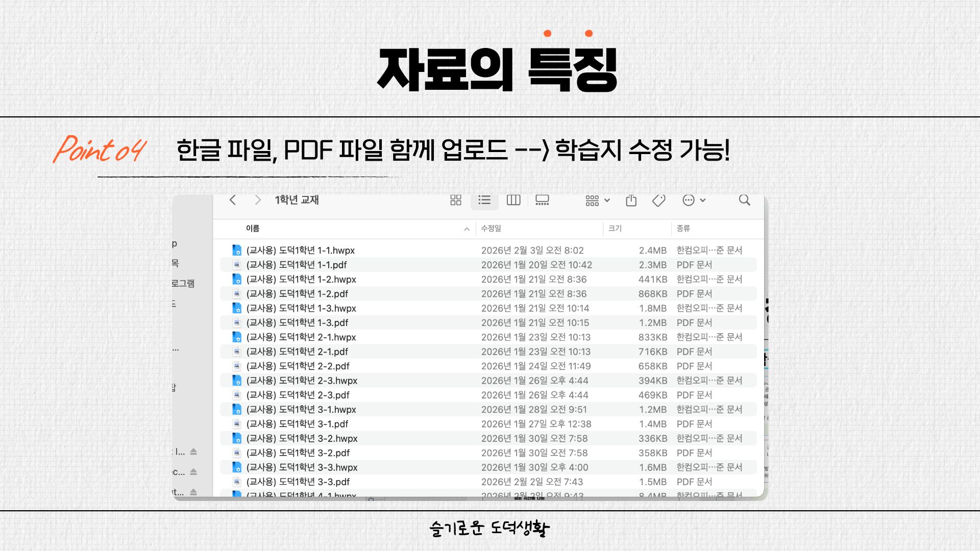The width and height of the screenshot is (980, 551).
Task: Toggle sort order arrow in 이름 column
Action: pyautogui.click(x=467, y=229)
